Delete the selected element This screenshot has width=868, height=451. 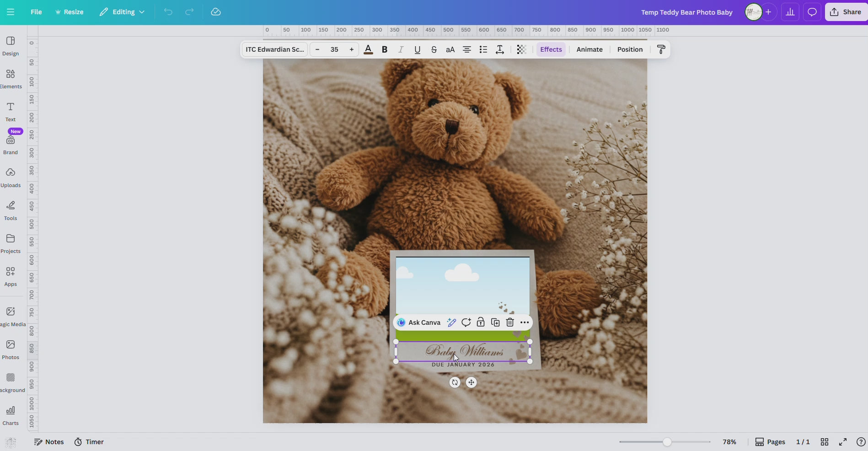click(x=509, y=322)
